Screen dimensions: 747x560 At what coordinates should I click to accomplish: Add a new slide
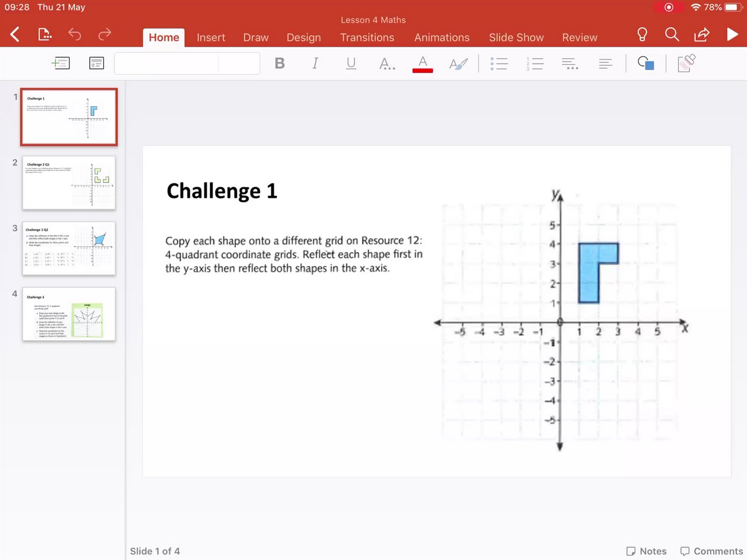(61, 63)
